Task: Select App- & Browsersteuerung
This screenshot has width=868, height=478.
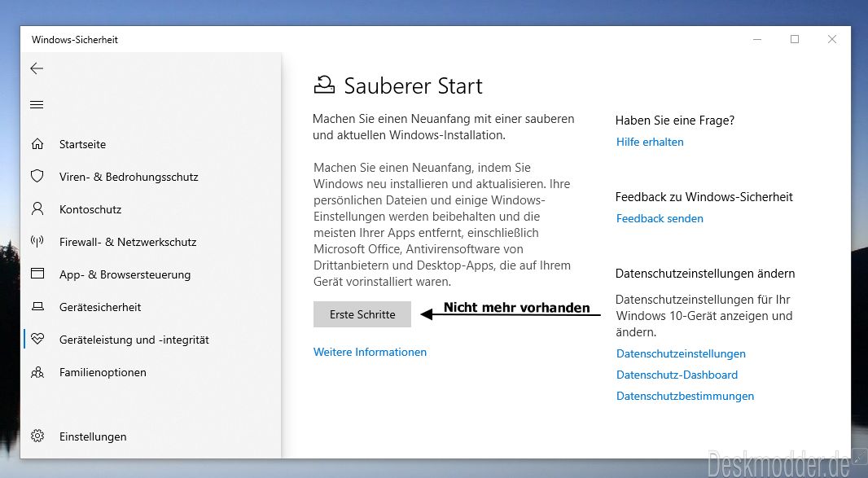Action: tap(125, 274)
